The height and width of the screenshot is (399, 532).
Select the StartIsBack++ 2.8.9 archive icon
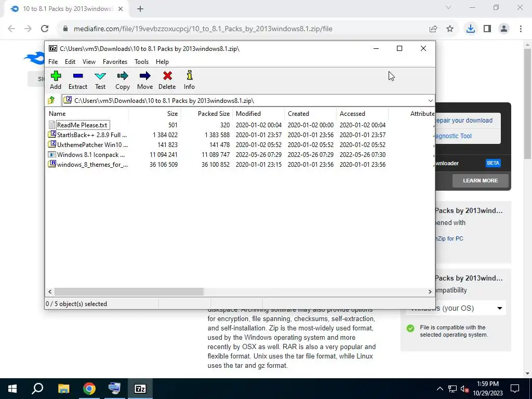51,135
